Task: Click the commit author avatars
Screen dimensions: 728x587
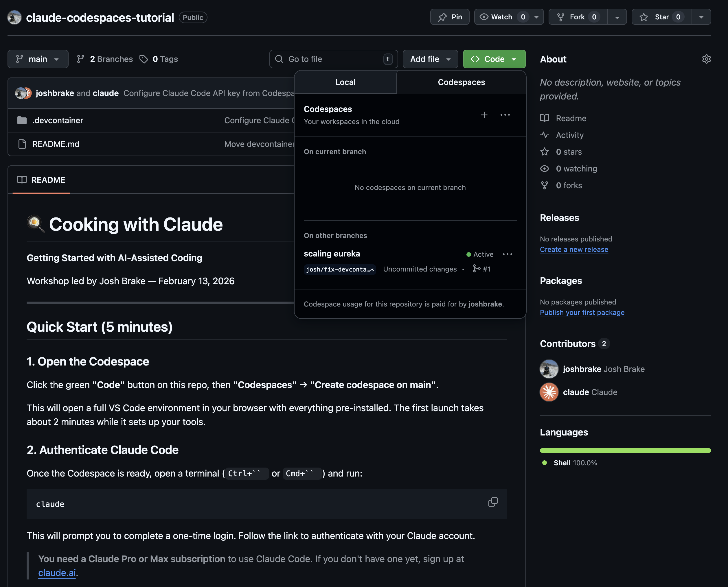Action: pos(23,93)
